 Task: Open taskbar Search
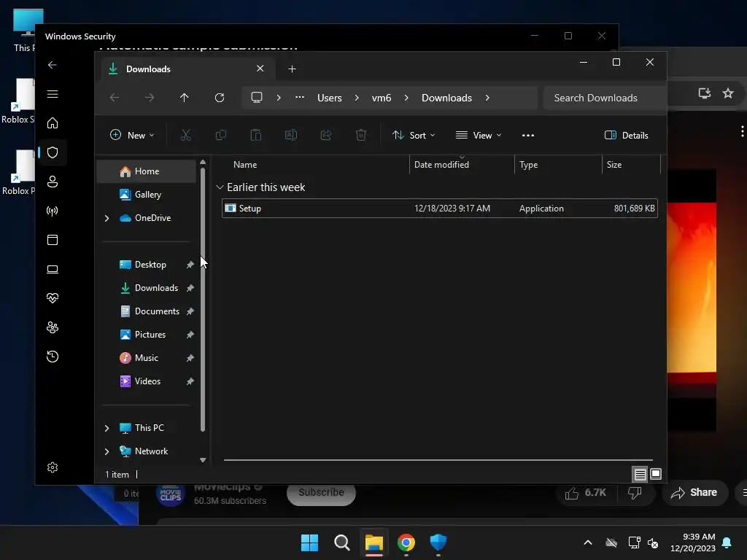[x=341, y=542]
